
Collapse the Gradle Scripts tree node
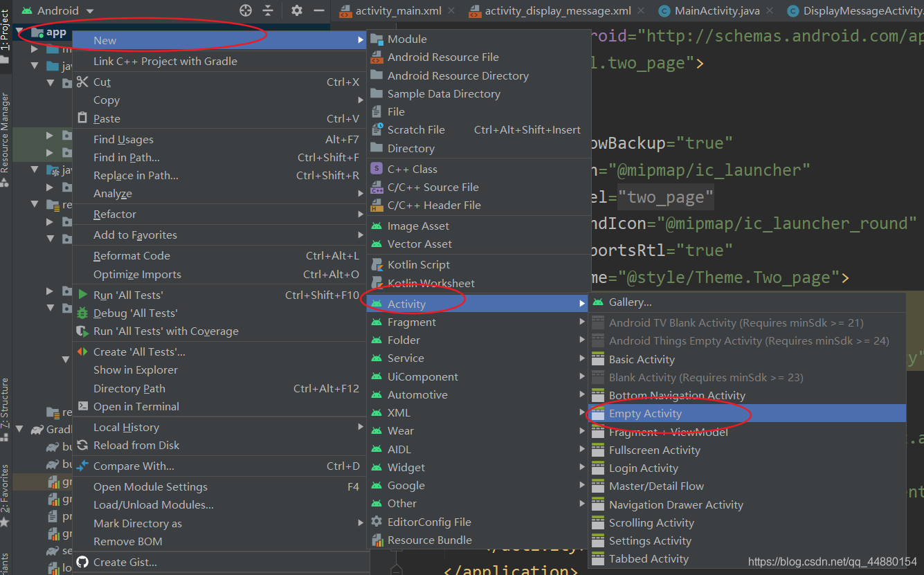19,429
